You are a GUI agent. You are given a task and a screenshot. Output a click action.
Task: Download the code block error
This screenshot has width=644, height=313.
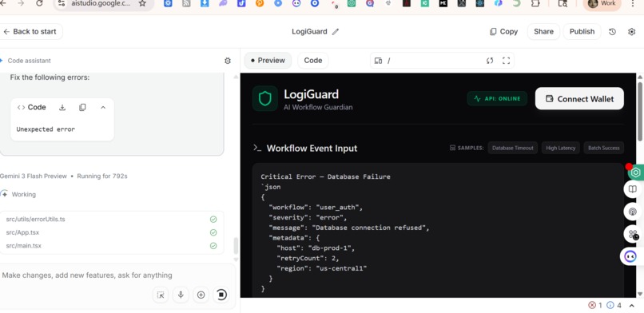62,108
